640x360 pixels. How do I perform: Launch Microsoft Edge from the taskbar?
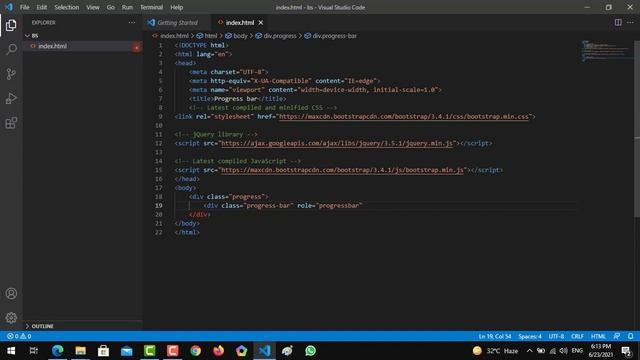58,351
